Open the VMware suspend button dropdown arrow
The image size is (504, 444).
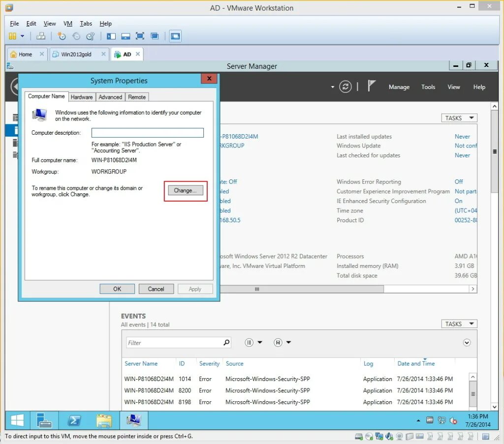(22, 35)
